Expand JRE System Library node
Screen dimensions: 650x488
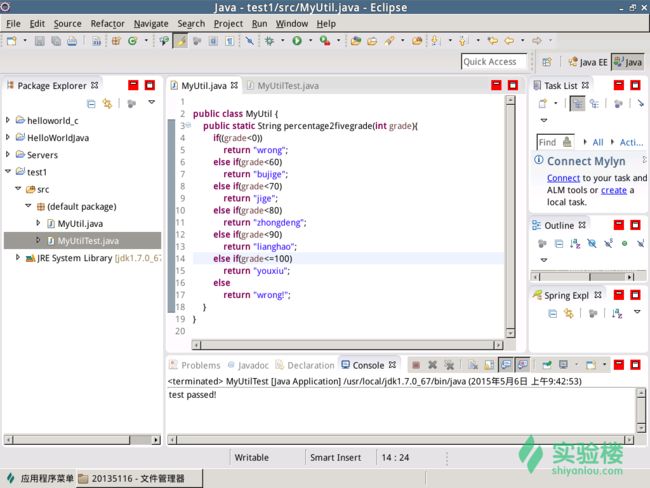tap(17, 257)
